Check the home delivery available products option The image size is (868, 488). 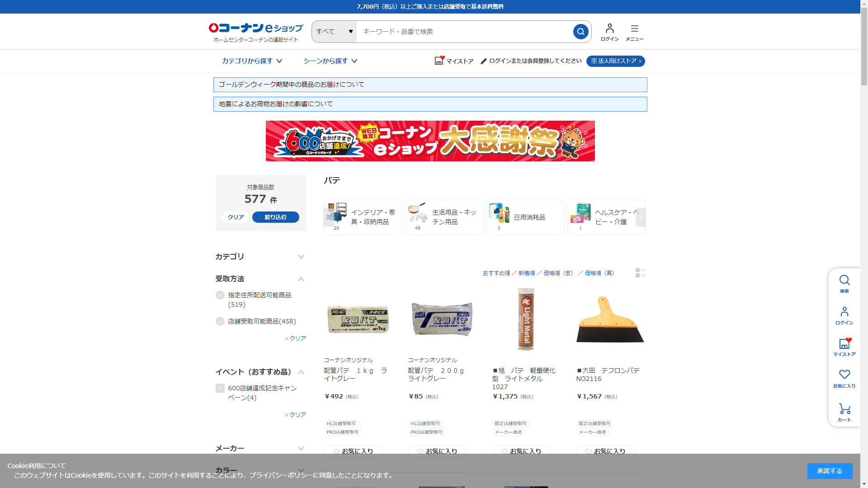click(220, 295)
